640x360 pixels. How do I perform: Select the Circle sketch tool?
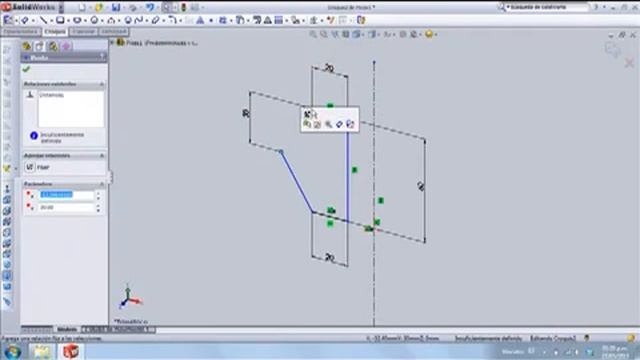[94, 20]
